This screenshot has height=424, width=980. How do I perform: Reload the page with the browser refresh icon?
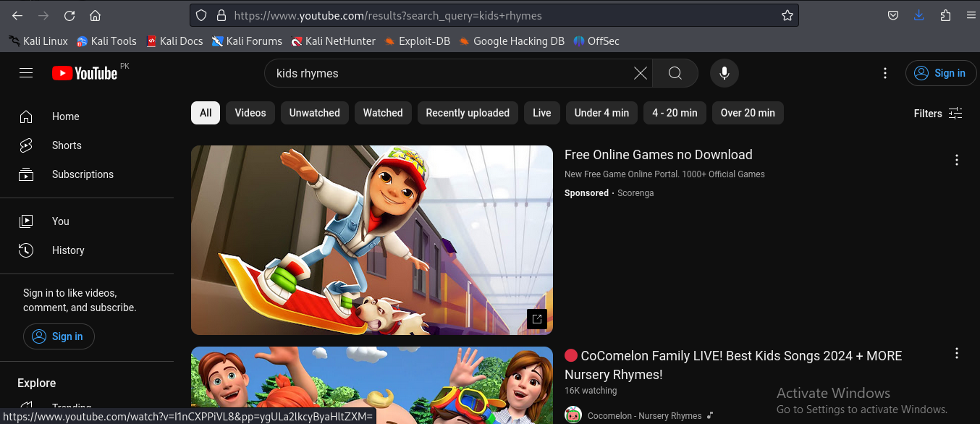[69, 15]
